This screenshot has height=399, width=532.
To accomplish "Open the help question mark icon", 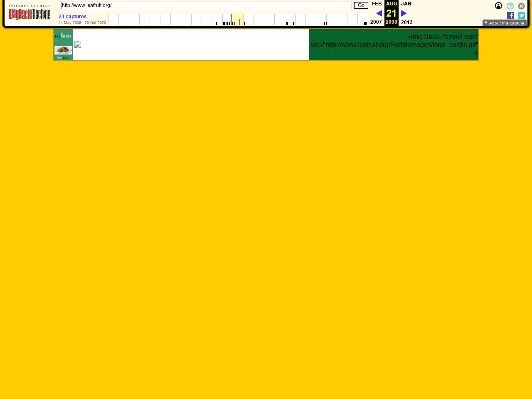I will [510, 6].
